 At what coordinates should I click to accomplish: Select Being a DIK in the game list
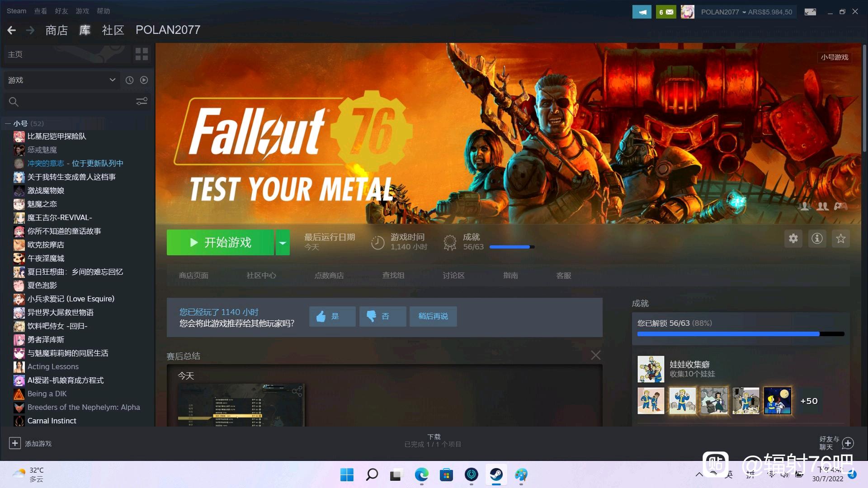point(47,394)
